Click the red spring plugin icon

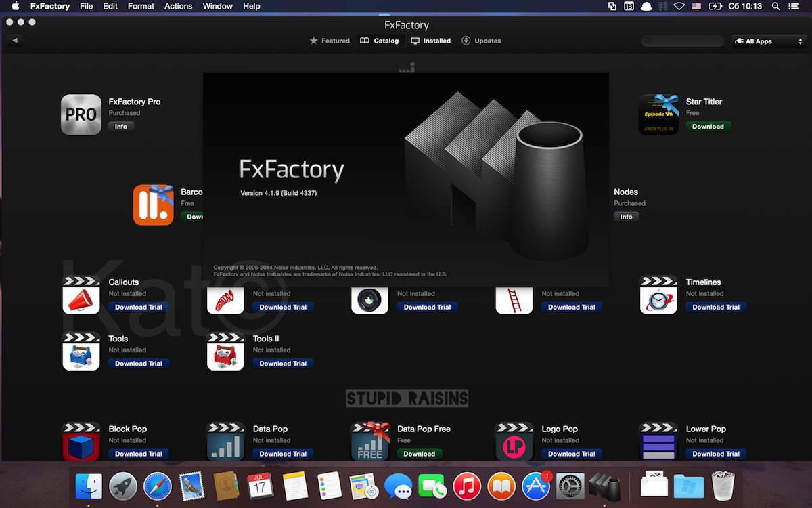pos(225,300)
